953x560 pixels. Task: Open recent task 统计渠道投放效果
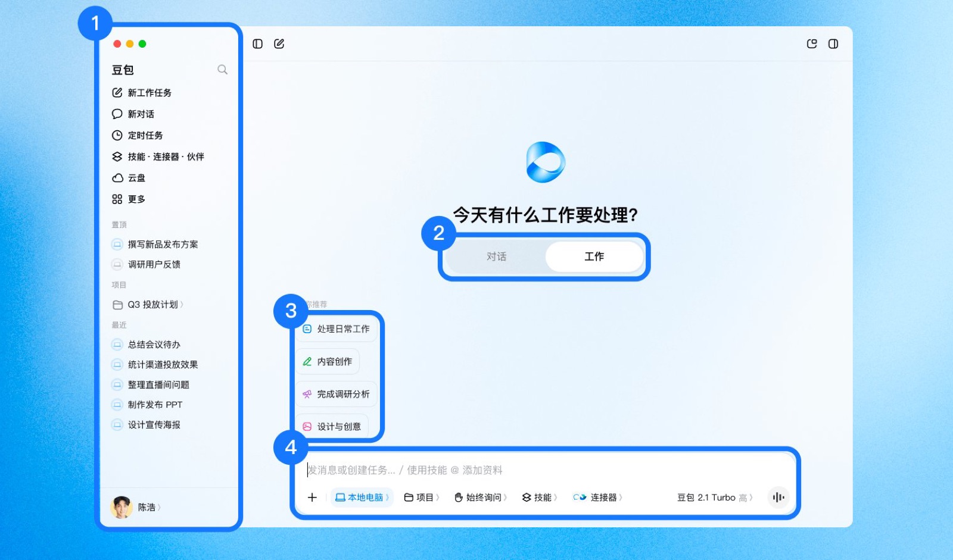point(155,365)
